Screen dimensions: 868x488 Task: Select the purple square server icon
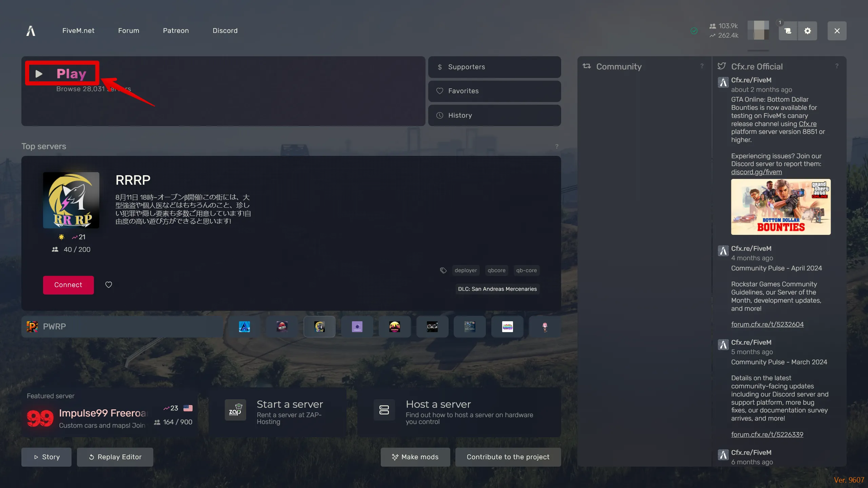tap(357, 327)
